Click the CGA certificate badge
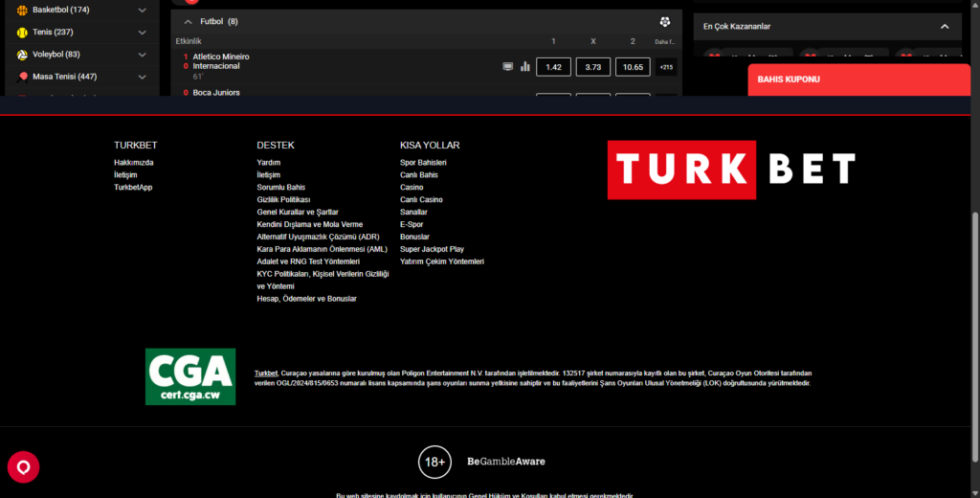Viewport: 980px width, 498px height. [x=189, y=376]
